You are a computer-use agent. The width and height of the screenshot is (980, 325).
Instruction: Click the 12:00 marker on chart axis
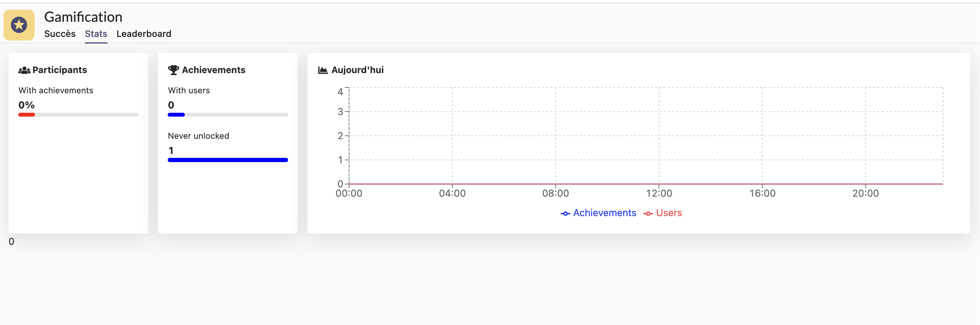click(659, 193)
